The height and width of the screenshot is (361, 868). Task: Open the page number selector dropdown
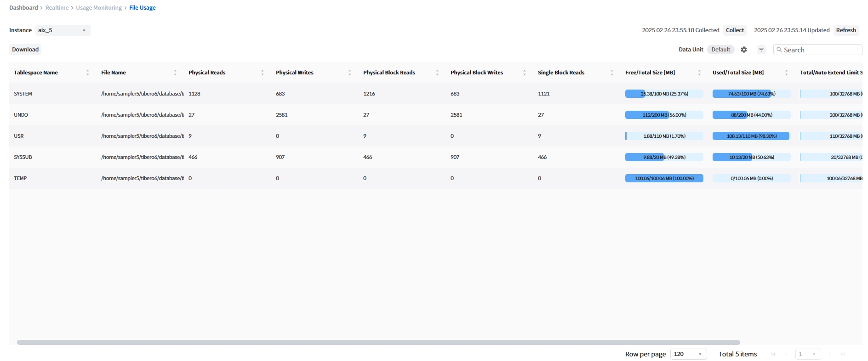[x=808, y=354]
